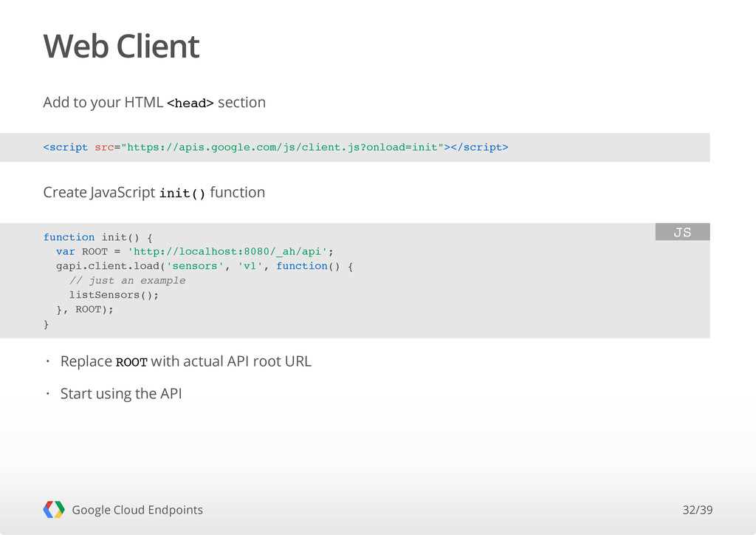This screenshot has height=535, width=756.
Task: Click the Google Cloud Endpoints logo icon
Action: [53, 509]
